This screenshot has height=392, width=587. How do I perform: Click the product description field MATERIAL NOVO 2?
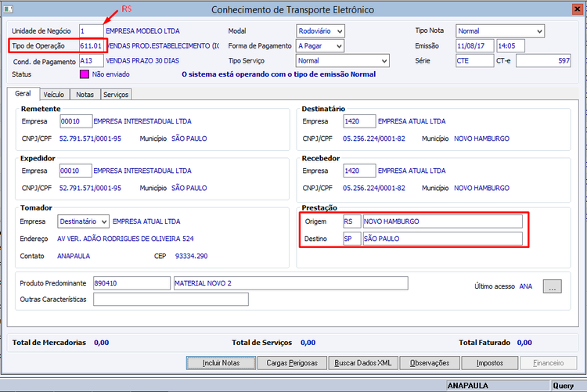pyautogui.click(x=291, y=283)
